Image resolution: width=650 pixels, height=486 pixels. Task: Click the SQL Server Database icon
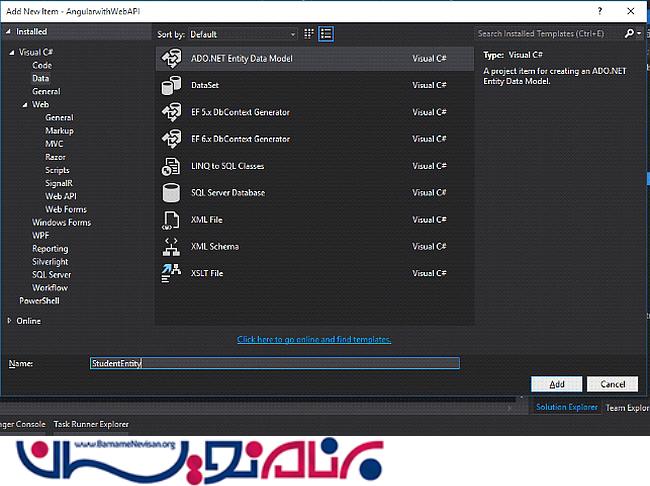[171, 193]
